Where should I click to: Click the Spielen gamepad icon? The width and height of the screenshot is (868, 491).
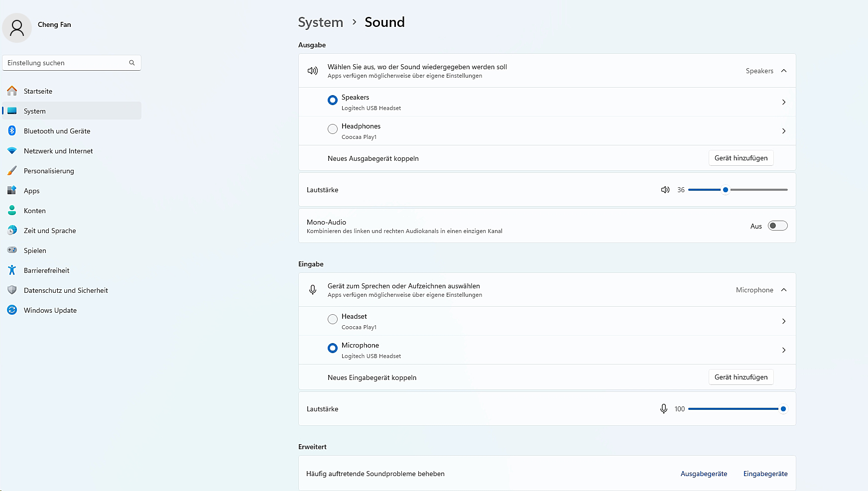(12, 250)
